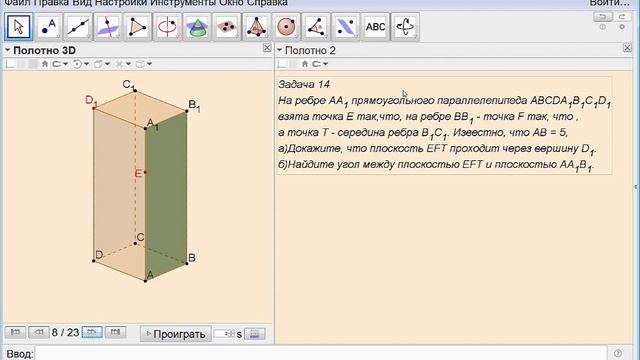The width and height of the screenshot is (640, 360).
Task: Open the construction protocol button
Action: (255, 334)
